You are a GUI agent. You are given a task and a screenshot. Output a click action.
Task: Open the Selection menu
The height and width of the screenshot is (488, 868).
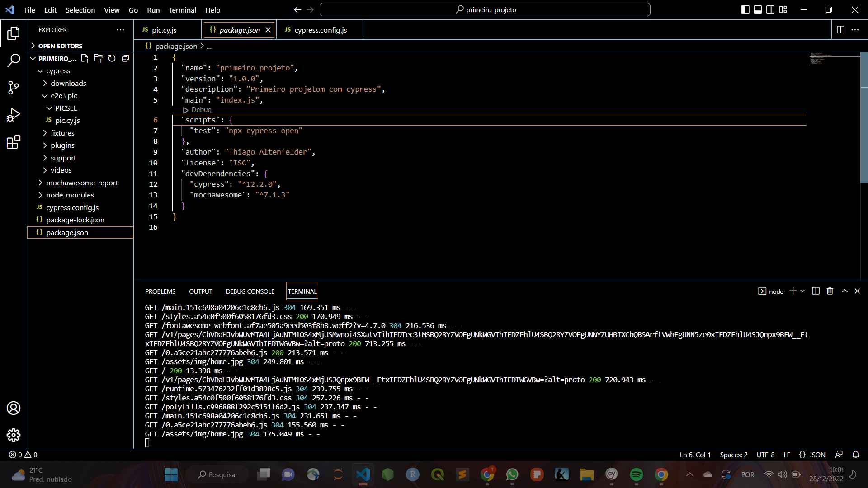[x=80, y=10]
